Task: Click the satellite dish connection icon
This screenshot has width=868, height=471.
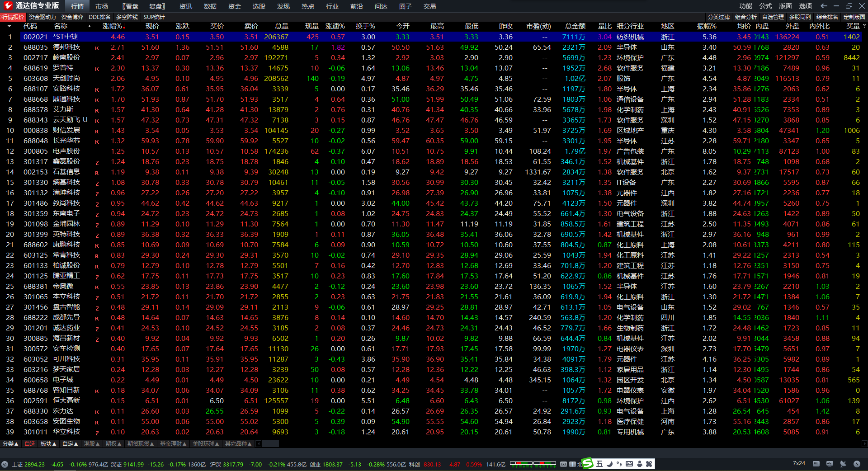Action: click(x=843, y=464)
